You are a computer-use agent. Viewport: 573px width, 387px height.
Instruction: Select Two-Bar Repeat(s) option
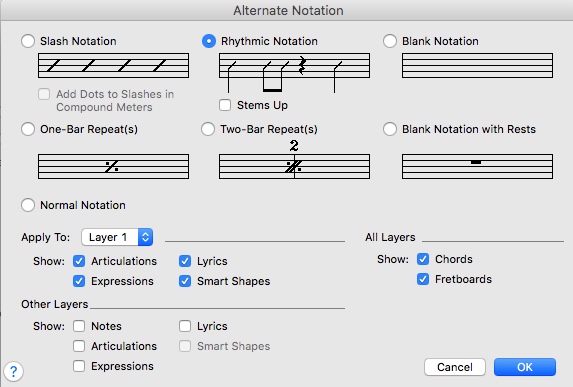[208, 129]
